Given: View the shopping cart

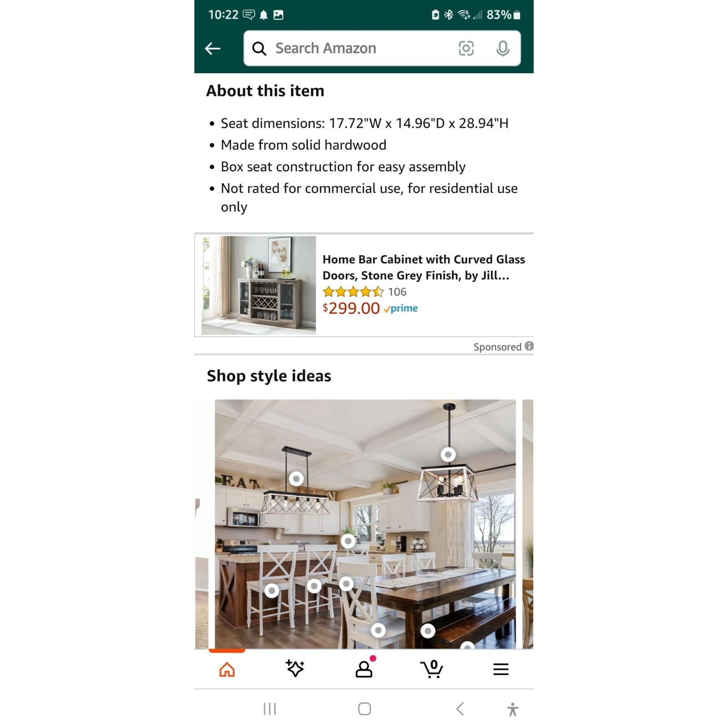Looking at the screenshot, I should (432, 669).
